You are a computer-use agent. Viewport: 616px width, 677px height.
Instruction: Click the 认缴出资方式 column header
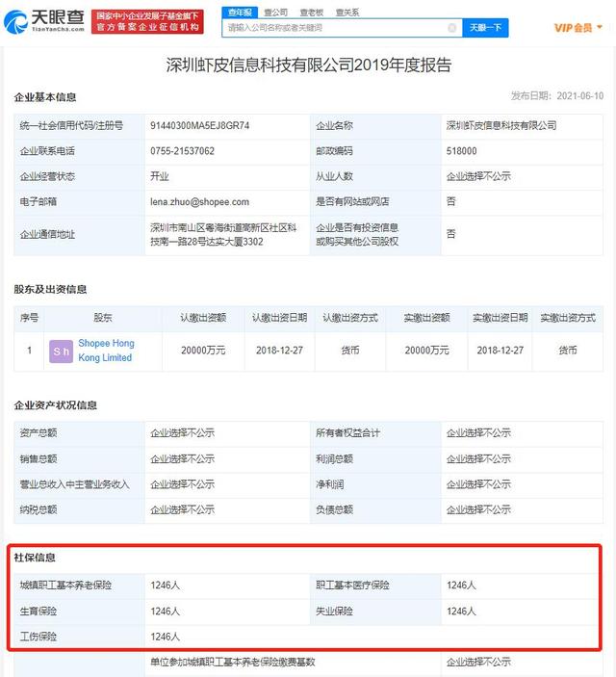pyautogui.click(x=350, y=318)
